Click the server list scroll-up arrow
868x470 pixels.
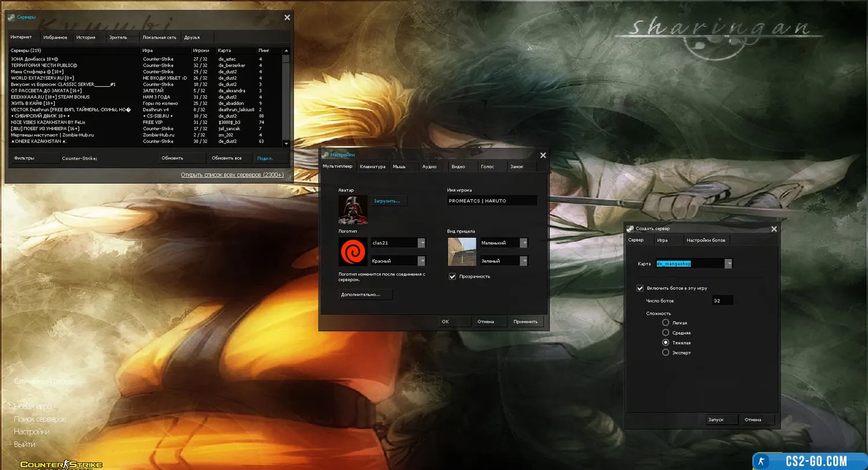pyautogui.click(x=286, y=51)
